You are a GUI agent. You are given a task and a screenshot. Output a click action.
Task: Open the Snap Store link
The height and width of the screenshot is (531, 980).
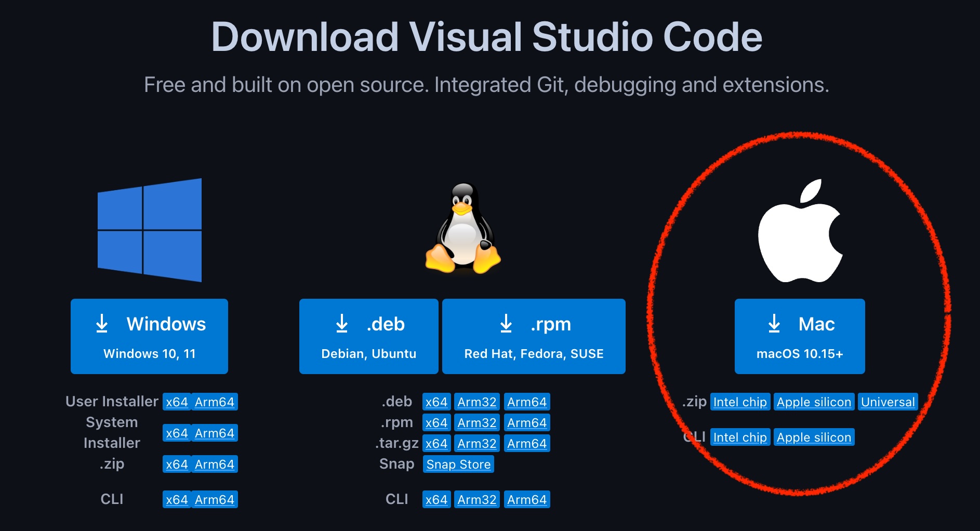(458, 464)
